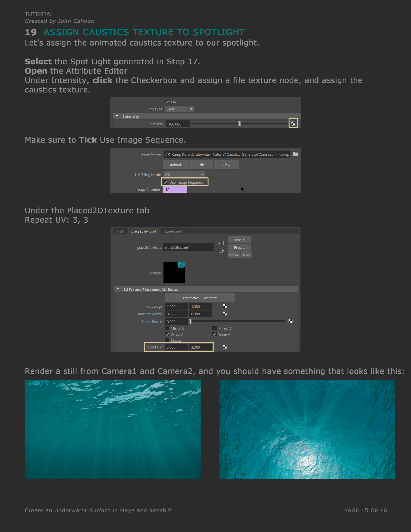Click go-to-input connection icon near Focus
Viewport: 411px width, 532px height.
point(221,243)
